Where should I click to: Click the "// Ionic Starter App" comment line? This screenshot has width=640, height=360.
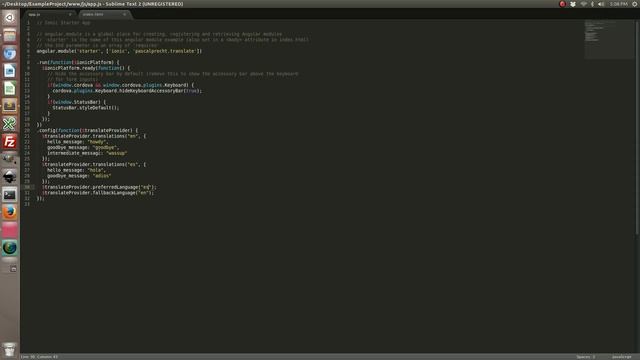63,23
